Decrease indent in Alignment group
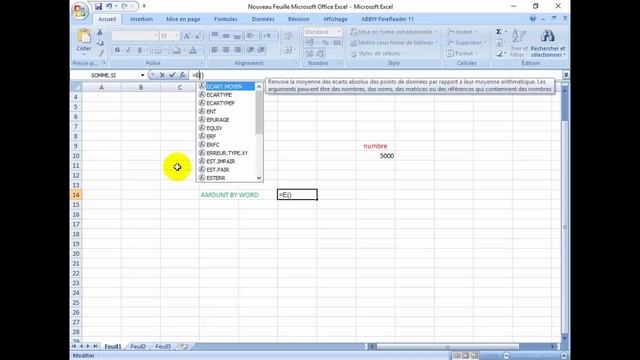 point(251,50)
